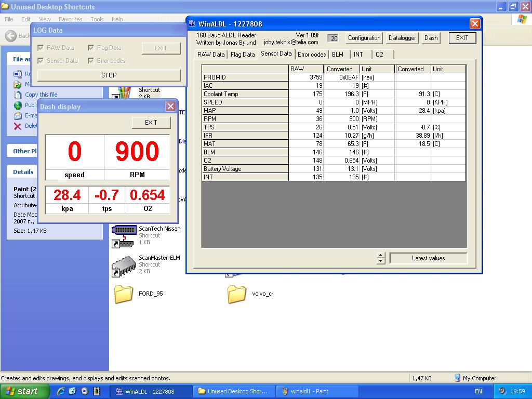The height and width of the screenshot is (399, 532).
Task: Open the INT tab
Action: coord(358,54)
